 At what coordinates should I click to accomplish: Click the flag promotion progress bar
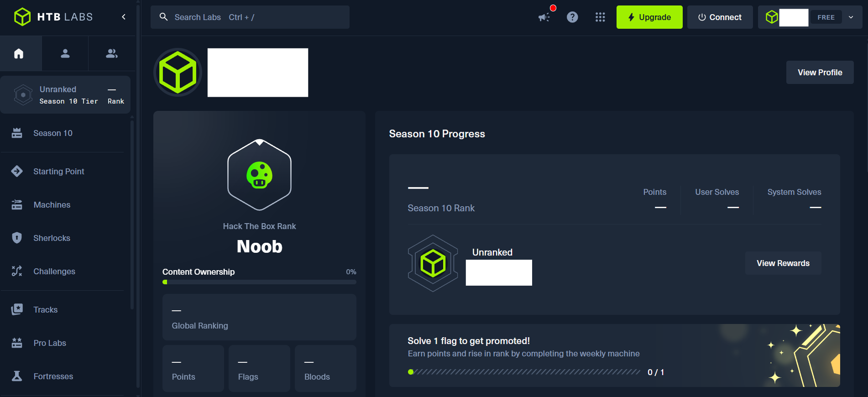tap(524, 372)
